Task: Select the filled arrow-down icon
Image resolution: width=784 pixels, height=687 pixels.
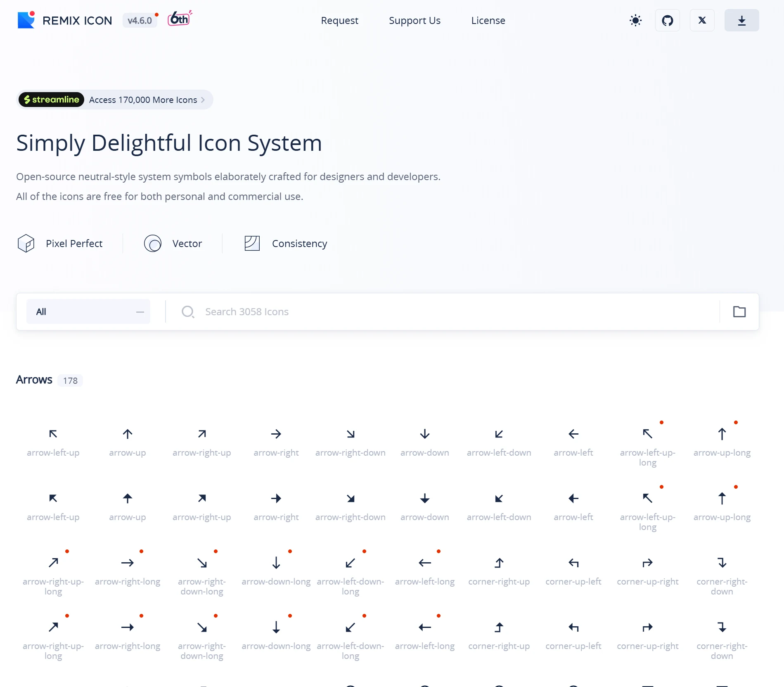Action: (425, 498)
